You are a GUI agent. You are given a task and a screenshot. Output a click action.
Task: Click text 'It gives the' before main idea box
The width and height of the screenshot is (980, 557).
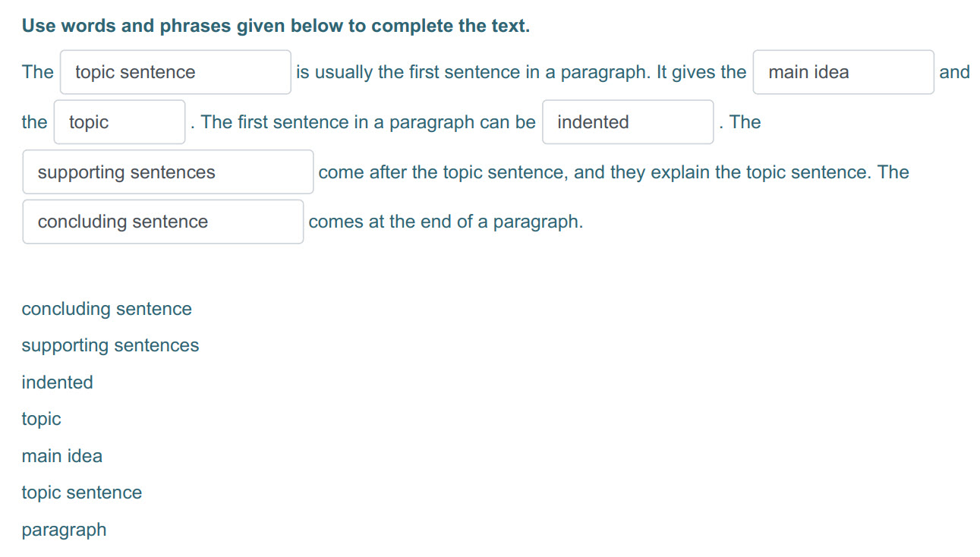(701, 72)
